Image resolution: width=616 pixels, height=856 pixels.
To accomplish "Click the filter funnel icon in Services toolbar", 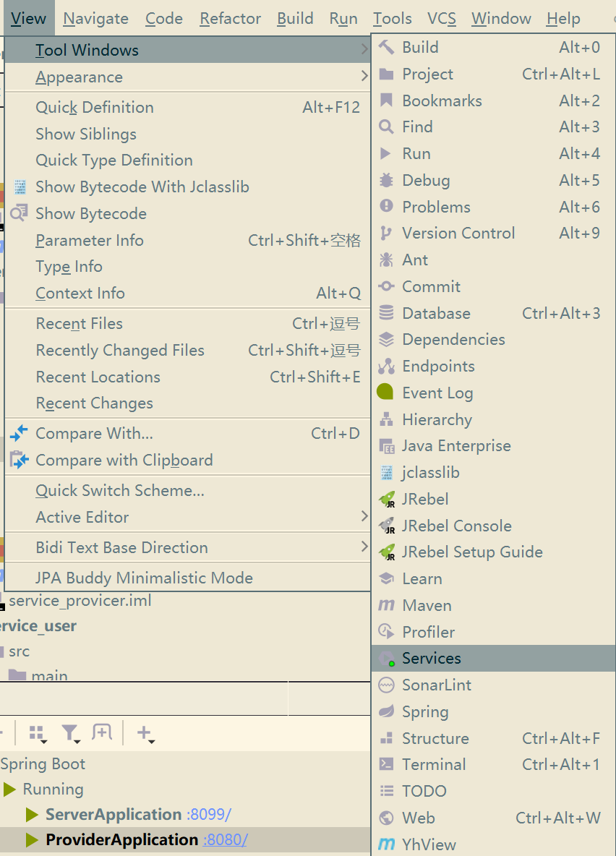I will 70,733.
